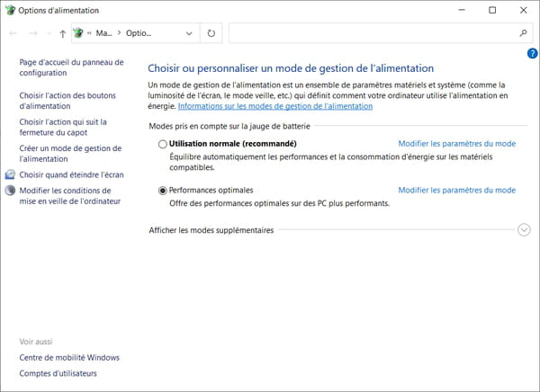Open the address bar history dropdown
This screenshot has height=392, width=540.
click(189, 33)
